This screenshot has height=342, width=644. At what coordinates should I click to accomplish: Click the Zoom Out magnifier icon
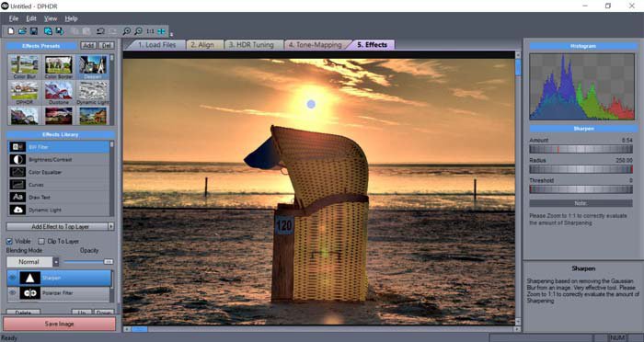click(138, 31)
